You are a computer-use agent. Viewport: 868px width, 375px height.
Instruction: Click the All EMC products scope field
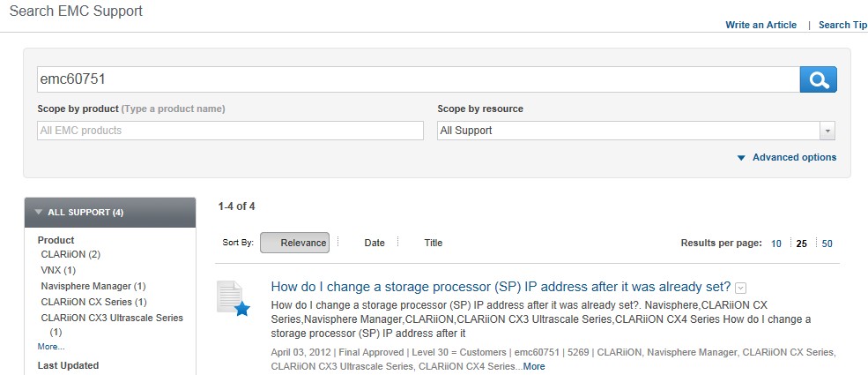(x=230, y=131)
